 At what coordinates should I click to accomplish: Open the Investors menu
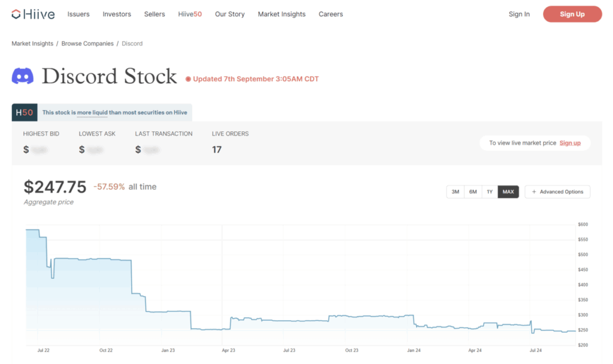pyautogui.click(x=117, y=14)
